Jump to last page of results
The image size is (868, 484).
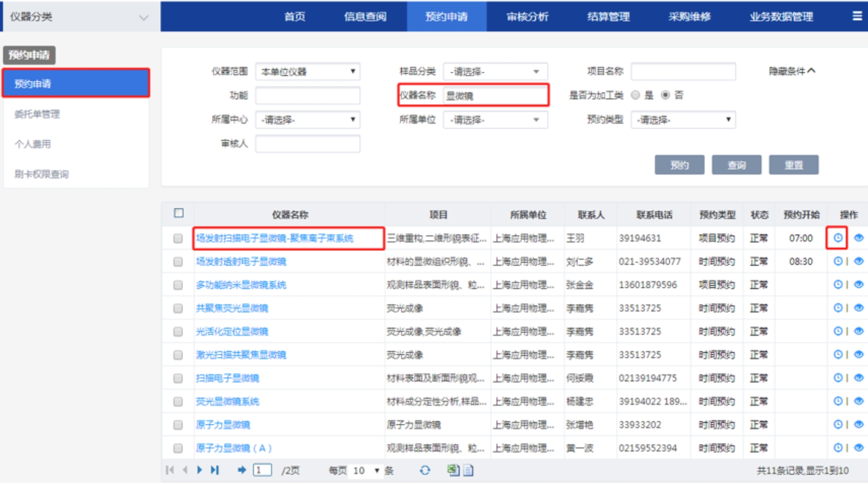pos(215,470)
